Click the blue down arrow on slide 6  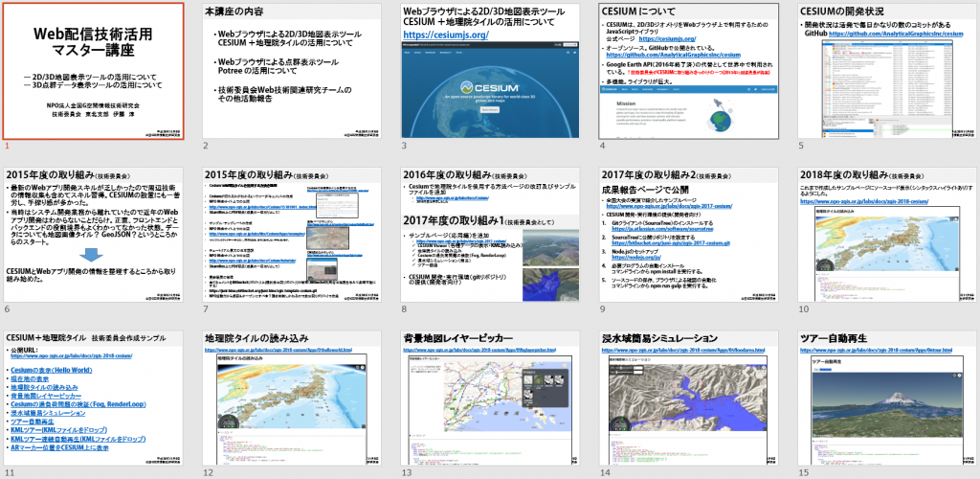pos(91,255)
